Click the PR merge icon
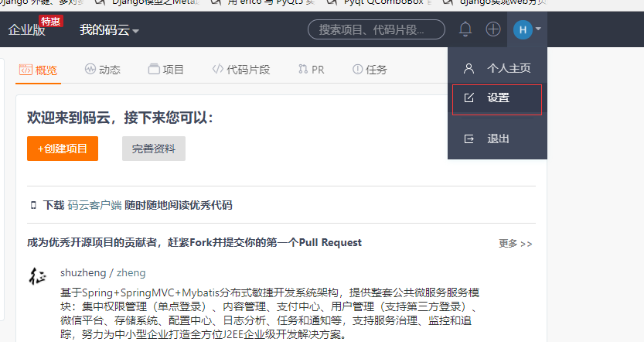Image resolution: width=644 pixels, height=342 pixels. point(303,69)
